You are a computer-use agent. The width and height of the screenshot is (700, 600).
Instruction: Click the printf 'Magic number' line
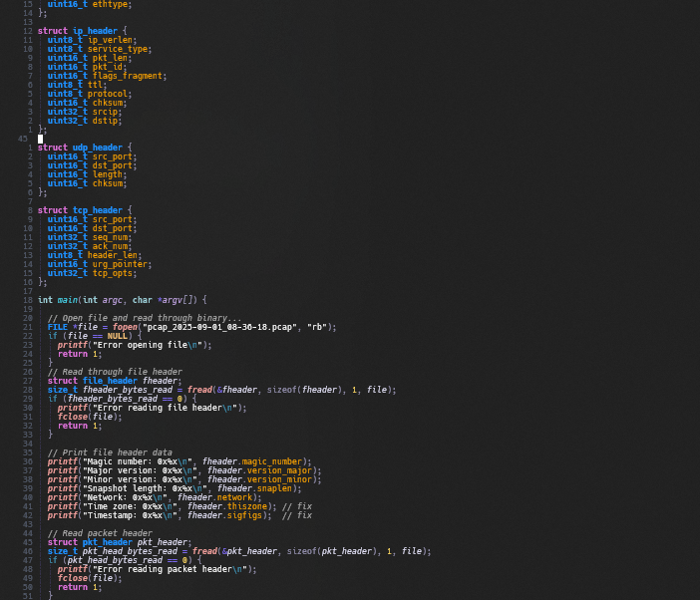pyautogui.click(x=179, y=461)
